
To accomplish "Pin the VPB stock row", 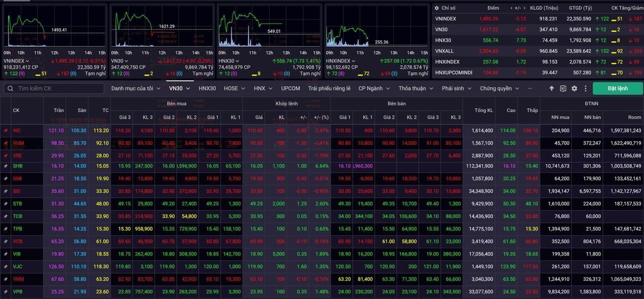I will click(x=6, y=291).
